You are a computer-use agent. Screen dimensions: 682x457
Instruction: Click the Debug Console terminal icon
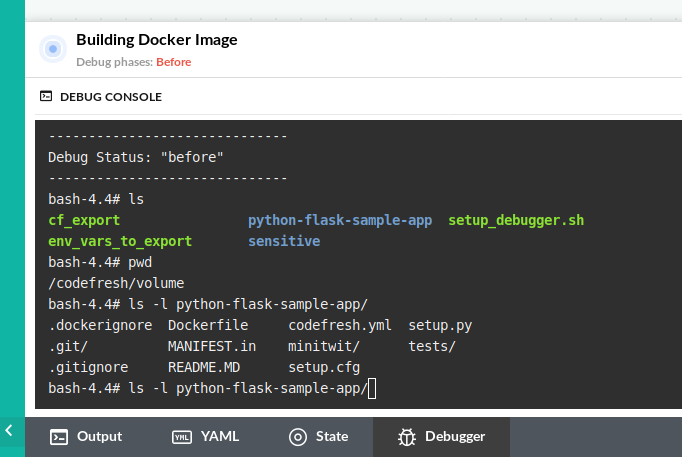pos(46,97)
